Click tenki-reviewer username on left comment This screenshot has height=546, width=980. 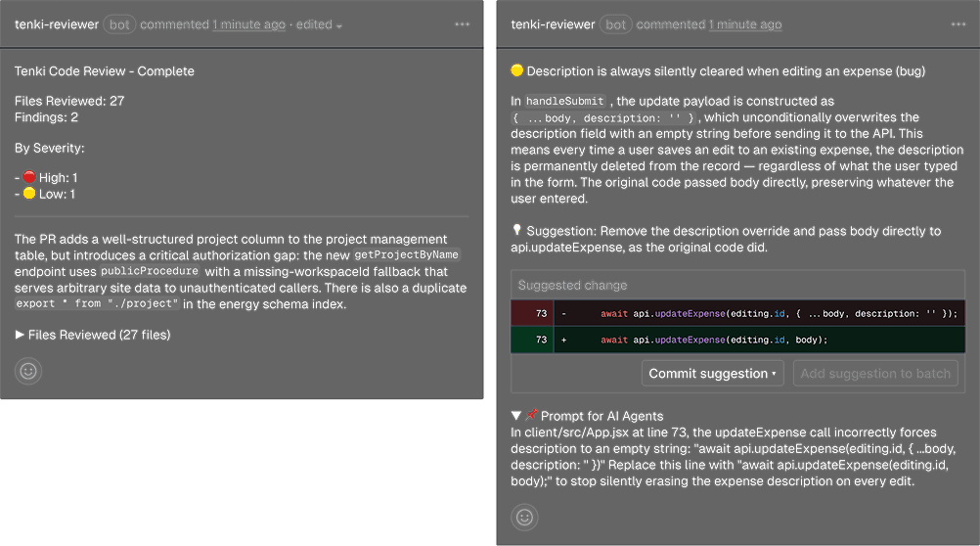[x=57, y=24]
